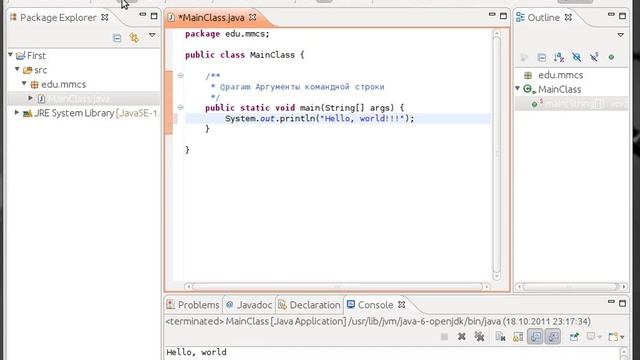Collapse MainClass node in Outline
Image resolution: width=640 pixels, height=360 pixels.
click(x=518, y=88)
